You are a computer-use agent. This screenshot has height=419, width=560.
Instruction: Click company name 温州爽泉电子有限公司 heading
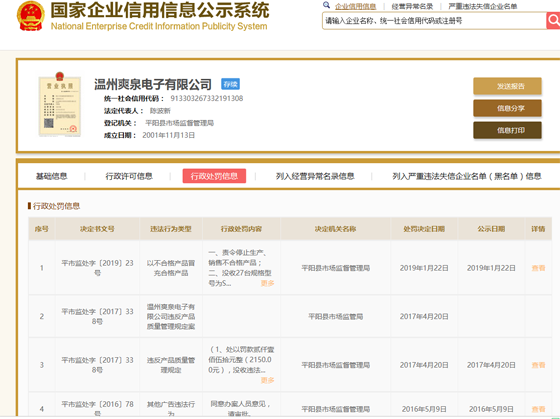(x=153, y=84)
